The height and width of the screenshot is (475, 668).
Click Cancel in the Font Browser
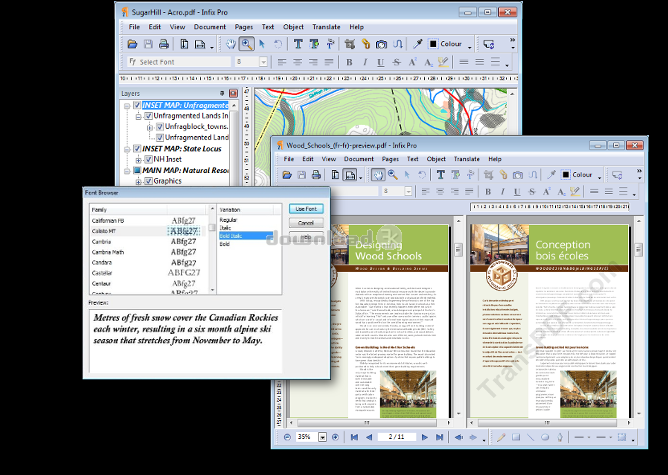305,222
